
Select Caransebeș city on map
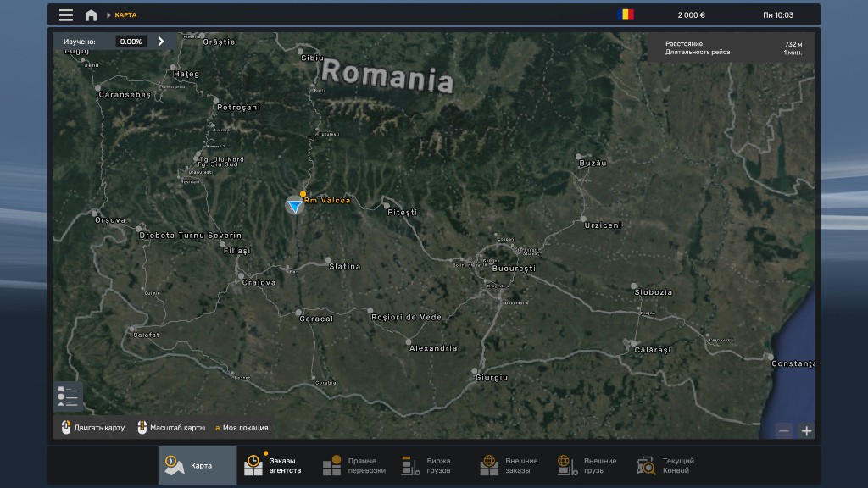[125, 95]
